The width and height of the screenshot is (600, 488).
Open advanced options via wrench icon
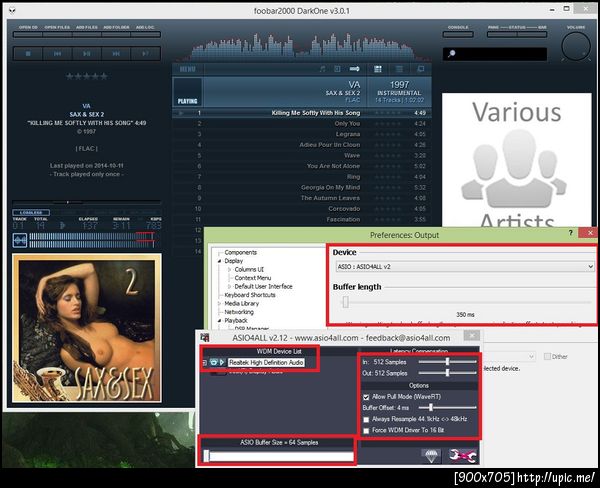463,455
